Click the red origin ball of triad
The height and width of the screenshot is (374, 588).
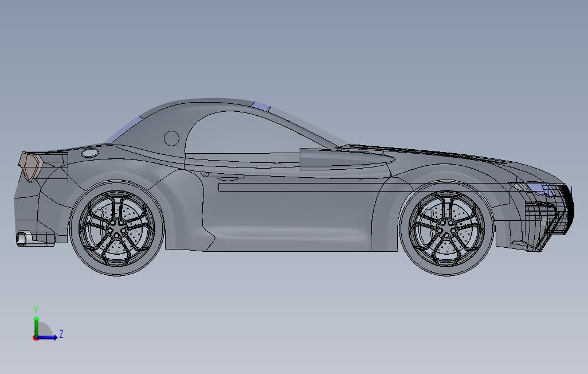[36, 338]
